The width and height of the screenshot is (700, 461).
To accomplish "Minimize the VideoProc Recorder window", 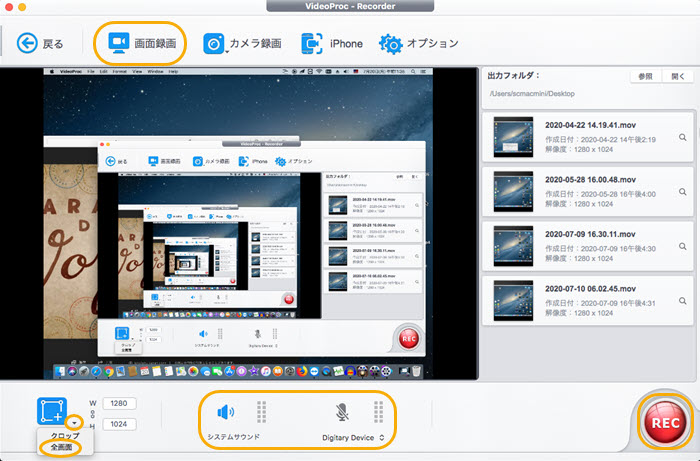I will coord(21,7).
